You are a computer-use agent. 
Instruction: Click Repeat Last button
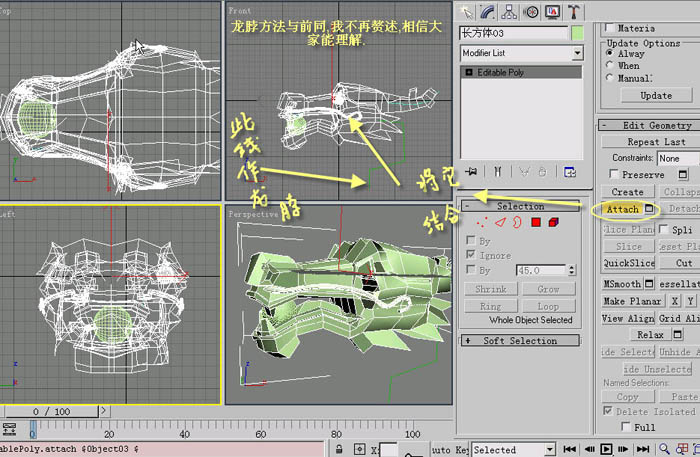tap(650, 142)
